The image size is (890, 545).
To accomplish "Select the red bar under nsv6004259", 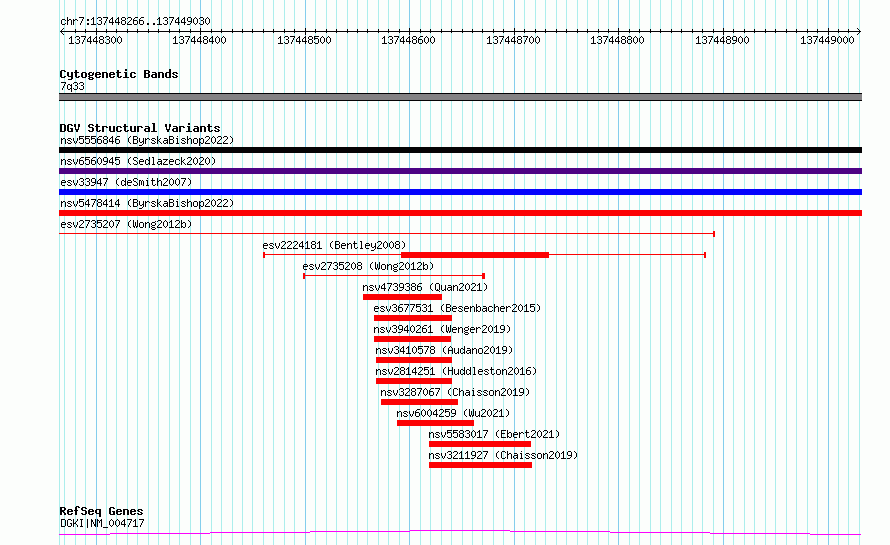I will [x=435, y=423].
